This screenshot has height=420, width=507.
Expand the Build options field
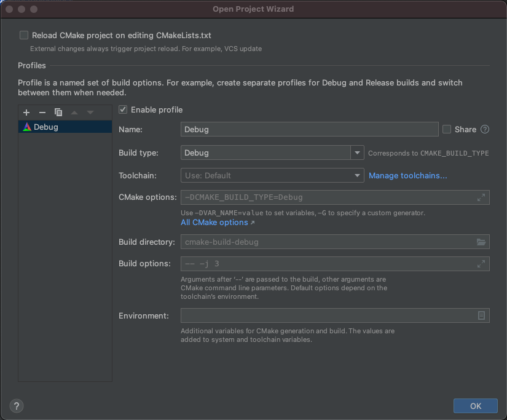[x=481, y=264]
